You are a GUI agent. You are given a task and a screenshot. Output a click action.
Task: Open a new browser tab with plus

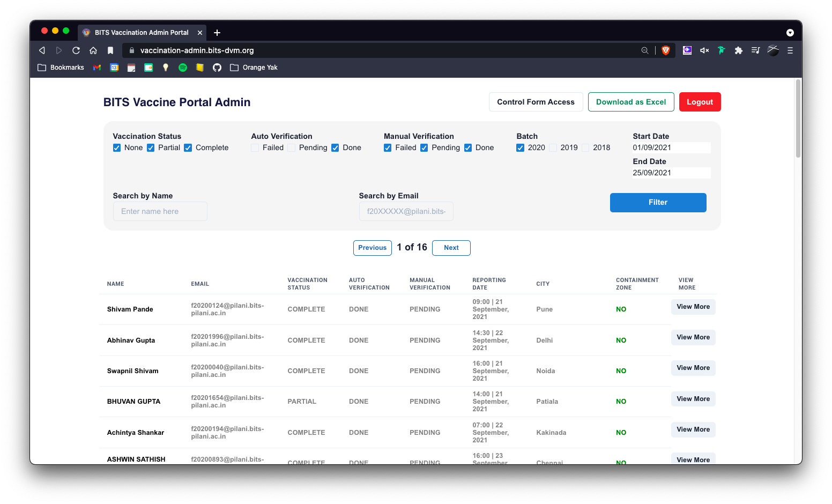tap(217, 33)
